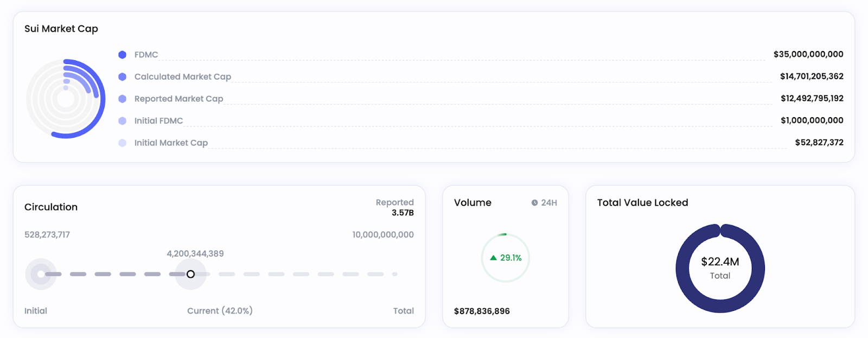Click the $35,000,000,000 FDMC value
This screenshot has height=338, width=868.
pyautogui.click(x=808, y=54)
